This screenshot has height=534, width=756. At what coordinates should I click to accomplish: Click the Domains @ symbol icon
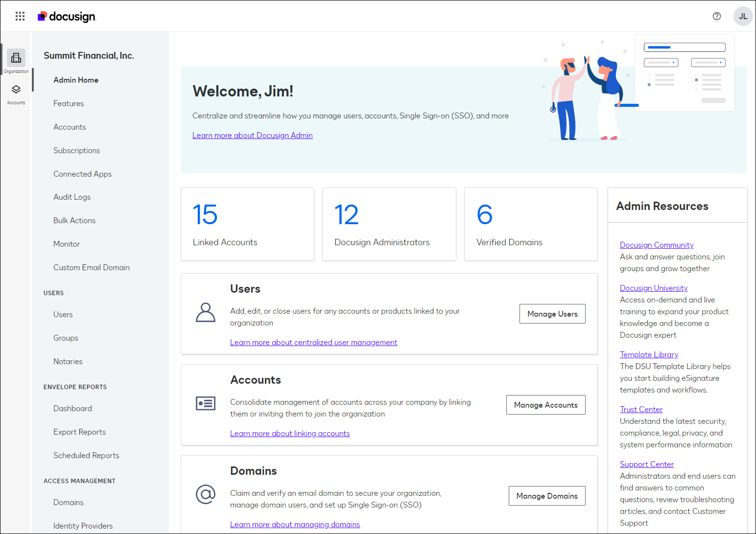pos(206,495)
